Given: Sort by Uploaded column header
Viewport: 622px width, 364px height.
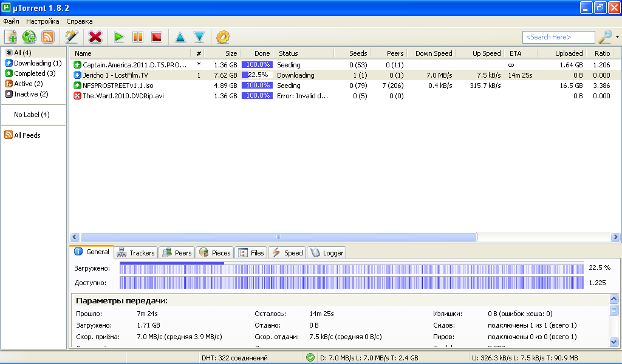Looking at the screenshot, I should click(562, 53).
